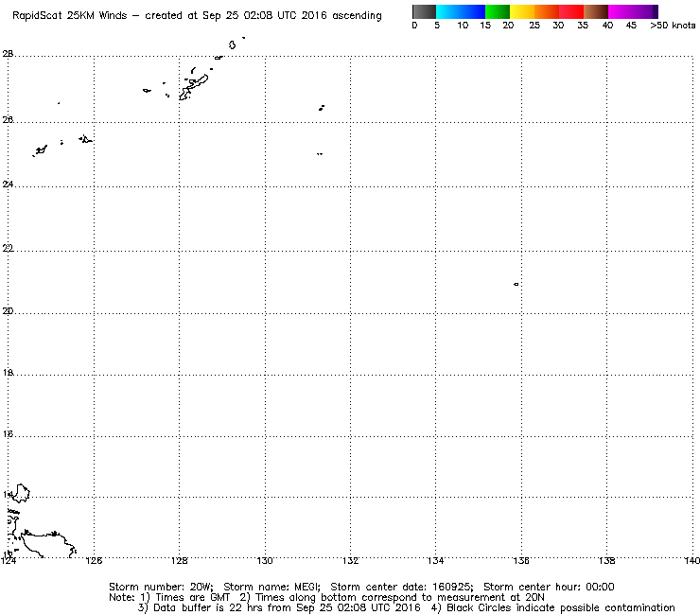Click the 'Black Circles indicate possible contamination' note
The width and height of the screenshot is (700, 615).
pyautogui.click(x=561, y=607)
